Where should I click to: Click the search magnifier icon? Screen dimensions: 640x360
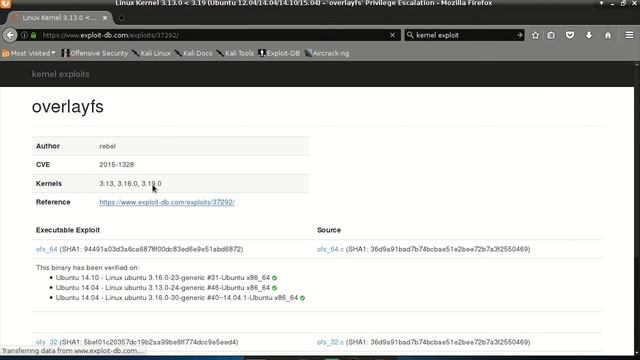click(410, 35)
